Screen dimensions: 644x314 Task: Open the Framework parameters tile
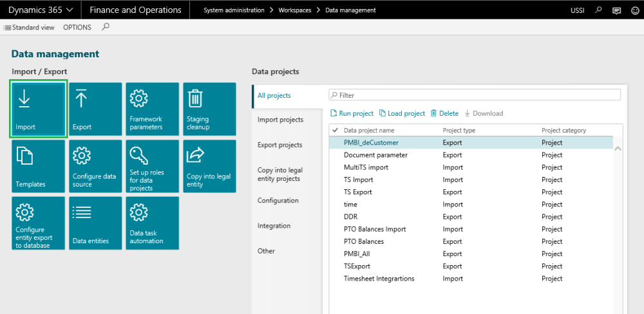point(152,109)
